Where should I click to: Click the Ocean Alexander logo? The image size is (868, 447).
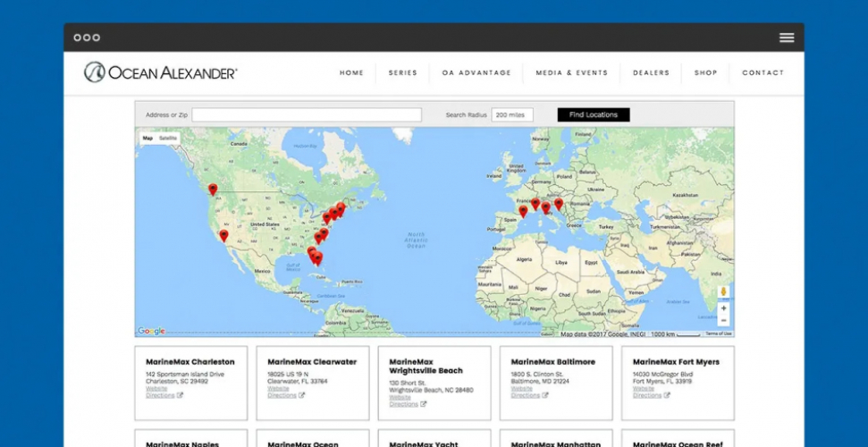161,72
